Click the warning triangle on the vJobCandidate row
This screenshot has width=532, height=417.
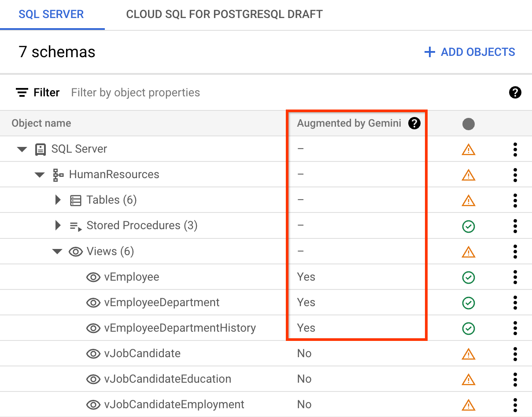(469, 353)
